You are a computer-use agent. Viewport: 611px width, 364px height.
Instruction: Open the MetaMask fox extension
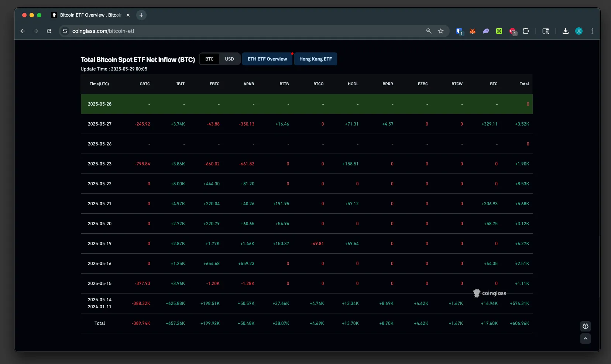pyautogui.click(x=473, y=31)
